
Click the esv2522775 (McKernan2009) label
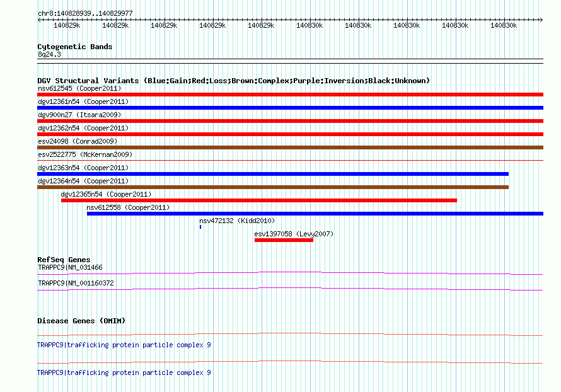(85, 154)
